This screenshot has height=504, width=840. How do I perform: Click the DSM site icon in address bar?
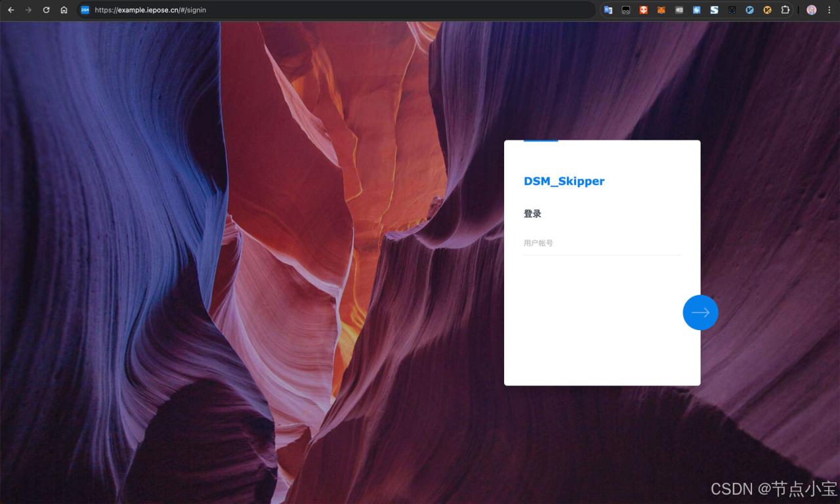[x=85, y=10]
